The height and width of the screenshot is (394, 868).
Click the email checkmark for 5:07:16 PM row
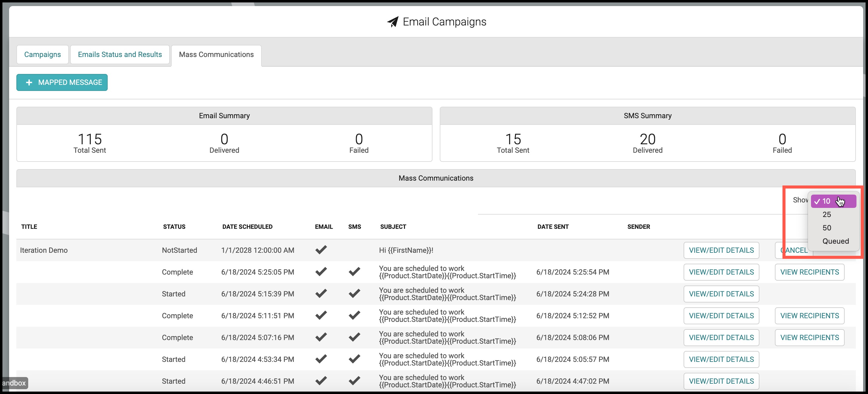[x=321, y=337]
